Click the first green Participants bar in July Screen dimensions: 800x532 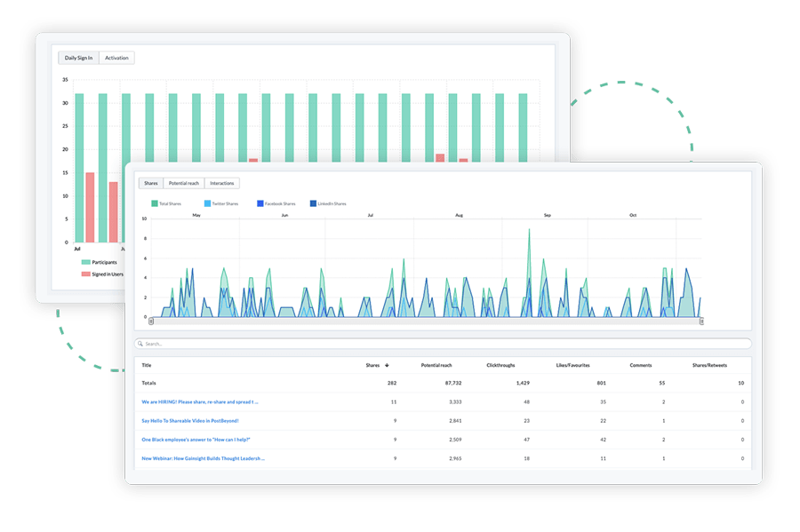tap(79, 168)
